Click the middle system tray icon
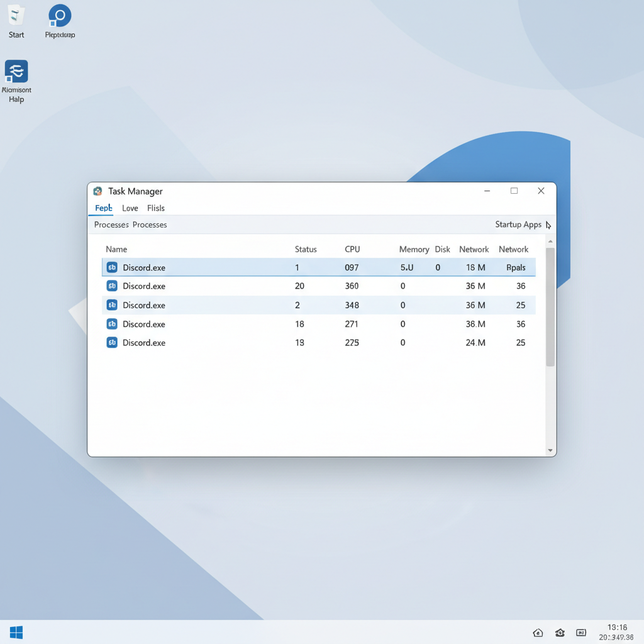Viewport: 644px width, 644px height. (x=560, y=633)
